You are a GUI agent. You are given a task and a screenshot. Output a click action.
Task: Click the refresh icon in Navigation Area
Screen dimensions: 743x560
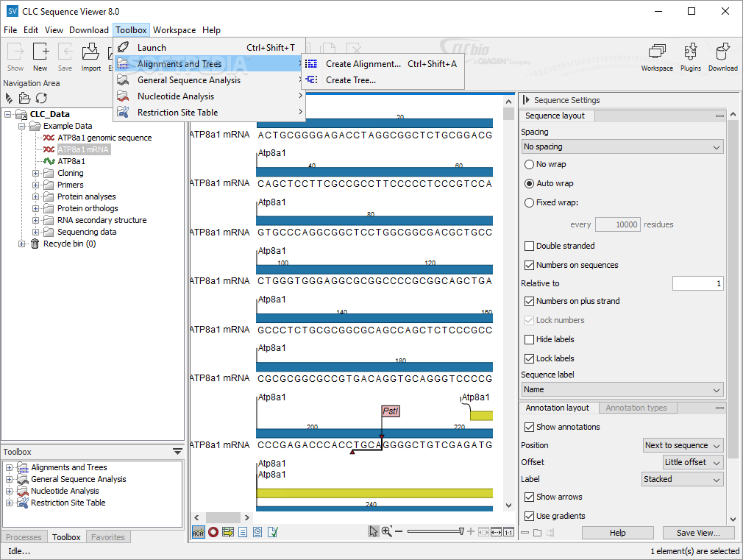pos(42,98)
